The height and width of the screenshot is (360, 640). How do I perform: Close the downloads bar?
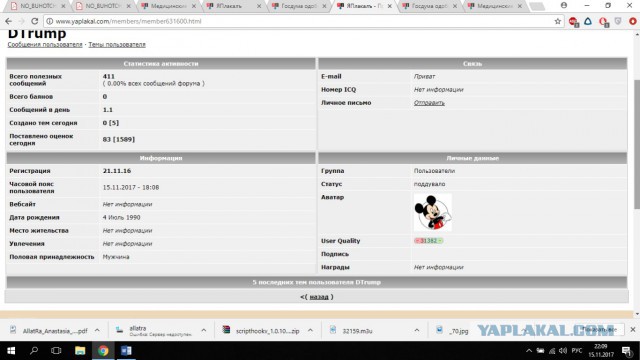point(633,329)
